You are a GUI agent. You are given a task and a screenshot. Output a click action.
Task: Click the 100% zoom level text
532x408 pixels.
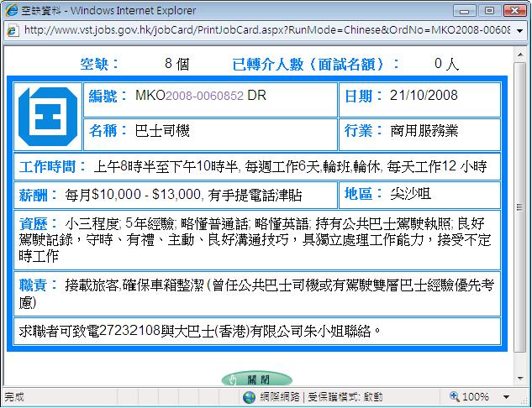click(476, 397)
